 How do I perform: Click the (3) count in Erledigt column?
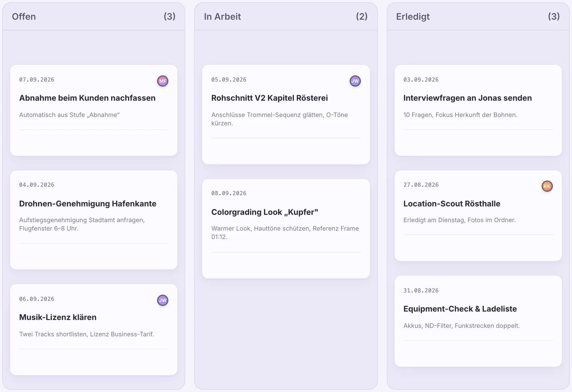pyautogui.click(x=554, y=17)
